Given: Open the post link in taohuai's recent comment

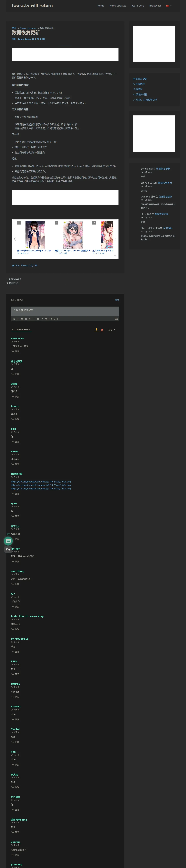Looking at the screenshot, I should (x=165, y=183).
